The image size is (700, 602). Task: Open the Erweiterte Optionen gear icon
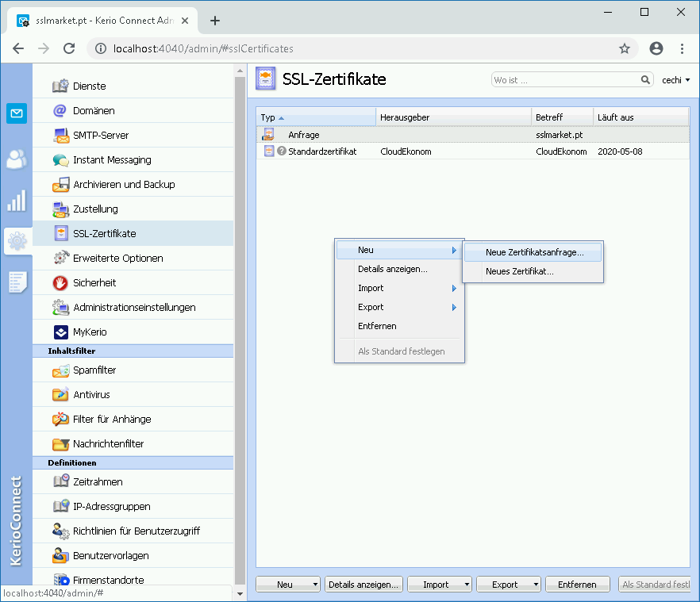pos(61,258)
